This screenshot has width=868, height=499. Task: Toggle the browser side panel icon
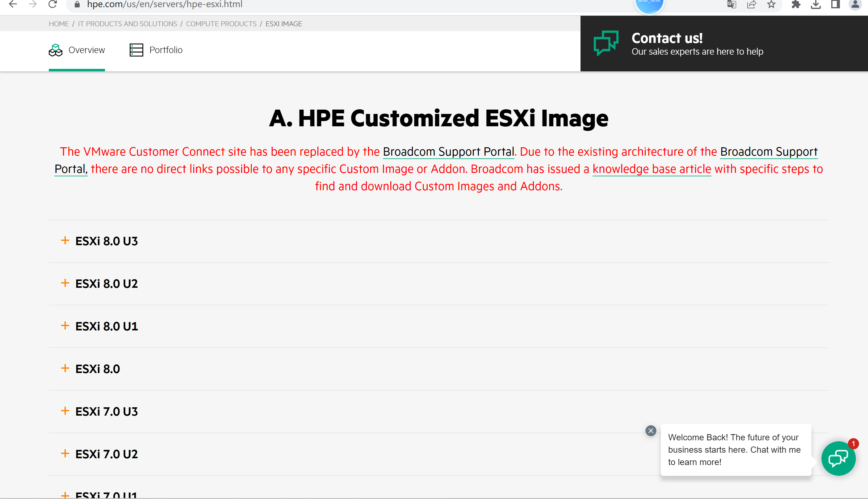(x=836, y=4)
